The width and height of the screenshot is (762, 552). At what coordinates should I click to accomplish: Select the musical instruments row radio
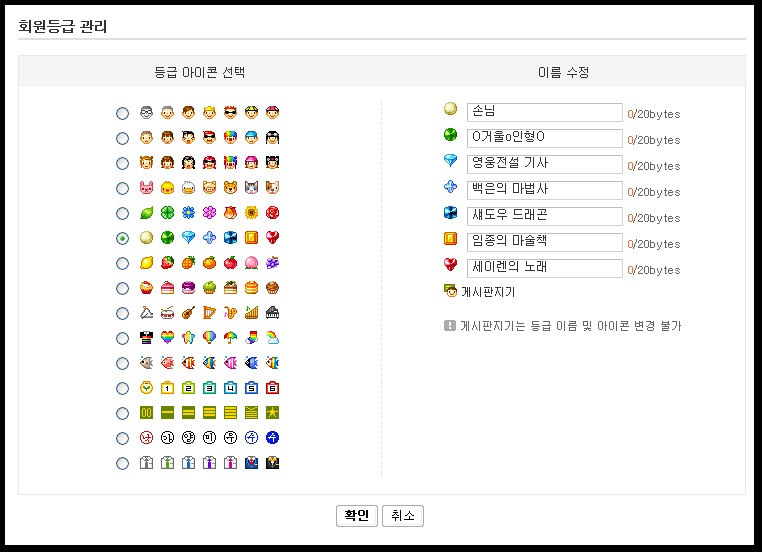coord(122,313)
